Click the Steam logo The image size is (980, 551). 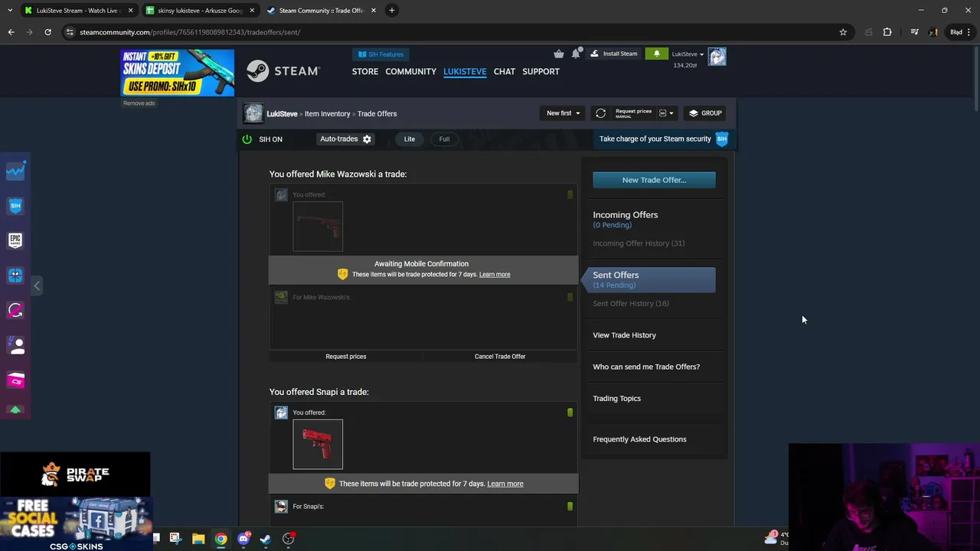click(x=283, y=71)
